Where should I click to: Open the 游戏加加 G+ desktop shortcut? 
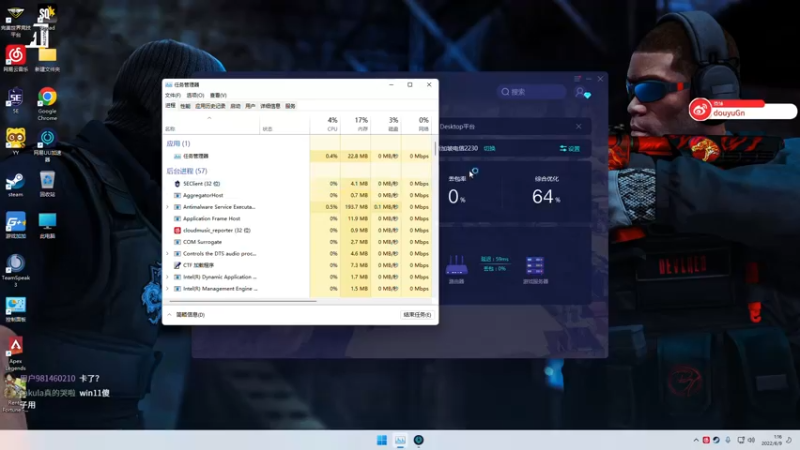15,226
